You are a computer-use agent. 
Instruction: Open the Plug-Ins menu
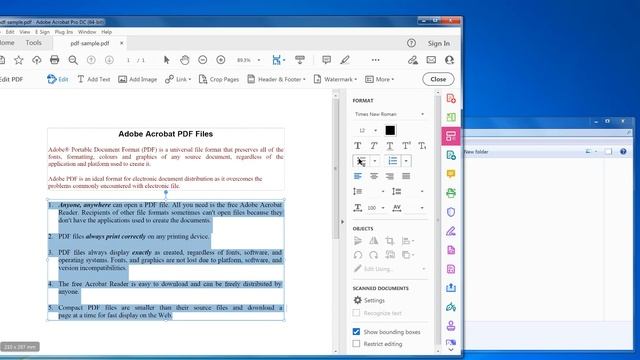point(64,32)
